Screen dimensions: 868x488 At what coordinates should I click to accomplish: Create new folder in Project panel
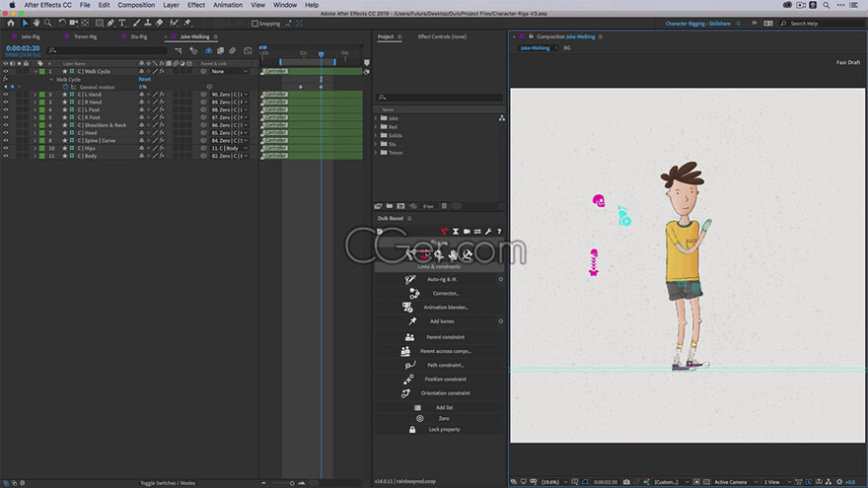[x=390, y=206]
